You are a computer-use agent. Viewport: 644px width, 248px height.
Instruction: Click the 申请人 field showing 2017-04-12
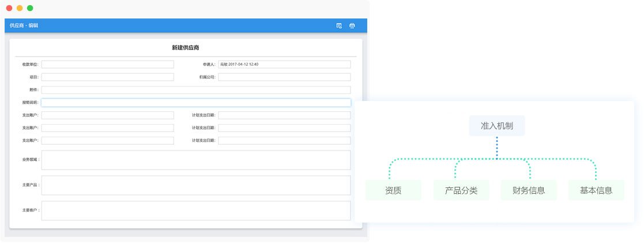coord(284,65)
